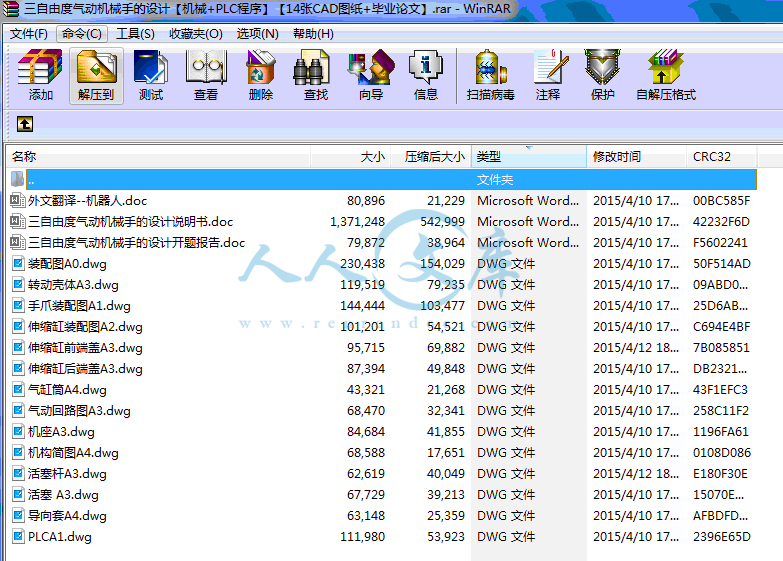Open the 文件(F) menu

[28, 34]
